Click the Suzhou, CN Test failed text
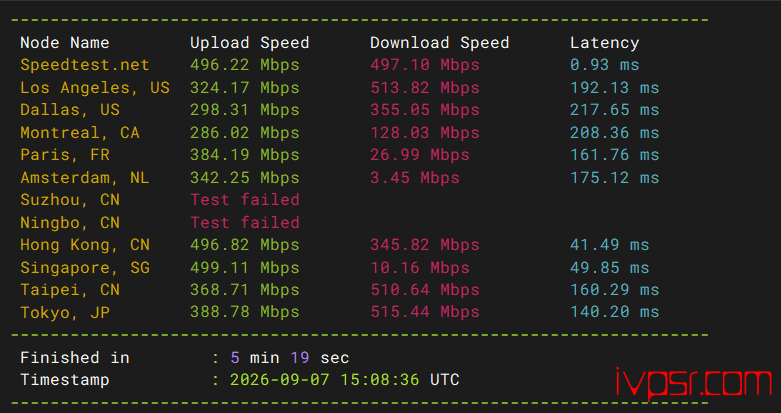 pyautogui.click(x=245, y=200)
